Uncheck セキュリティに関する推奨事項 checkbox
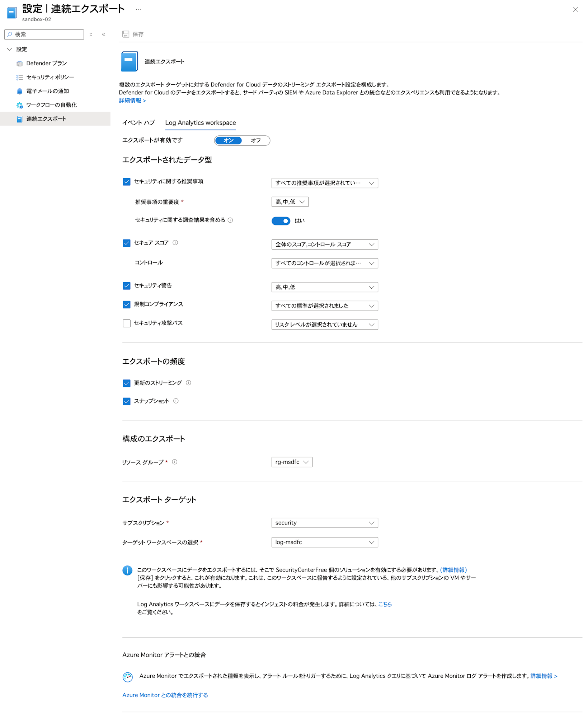 (x=127, y=182)
